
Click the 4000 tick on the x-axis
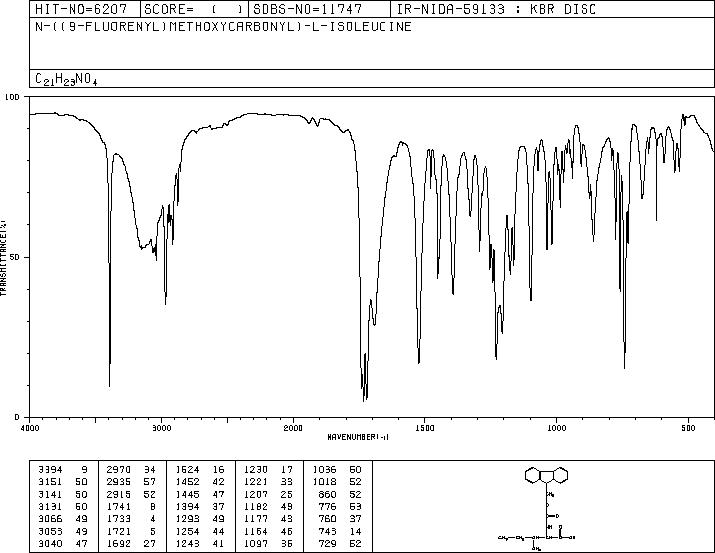pyautogui.click(x=30, y=428)
